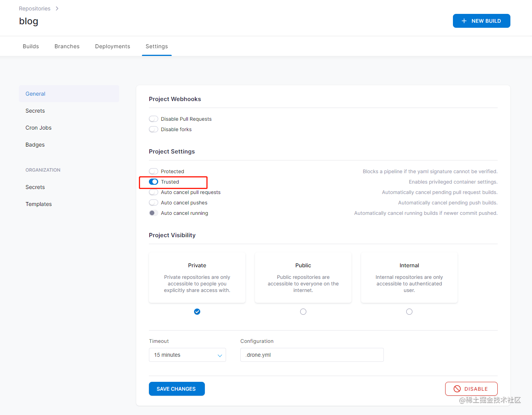The image size is (532, 415).
Task: Click the prohibition icon on Disable button
Action: click(x=457, y=389)
